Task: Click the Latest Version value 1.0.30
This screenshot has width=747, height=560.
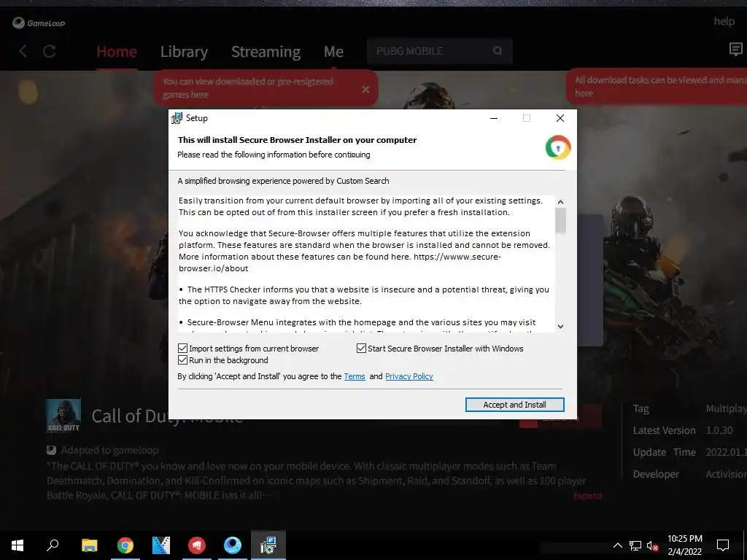Action: [x=719, y=430]
